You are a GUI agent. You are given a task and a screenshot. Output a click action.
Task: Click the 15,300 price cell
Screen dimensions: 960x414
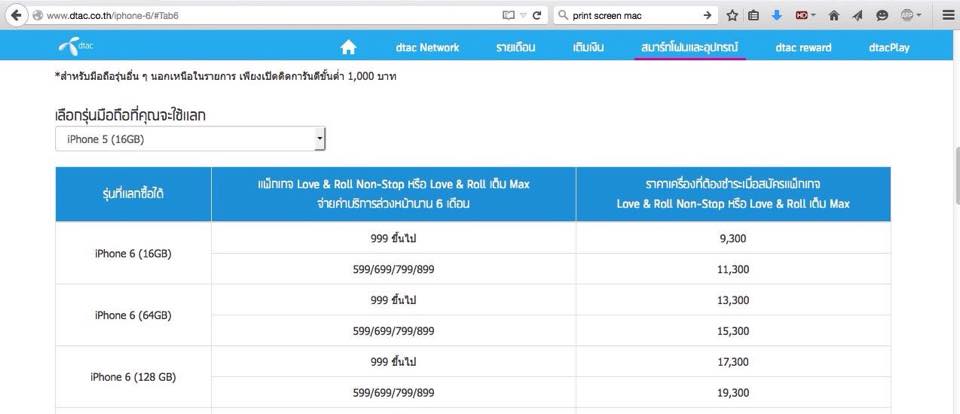tap(733, 331)
